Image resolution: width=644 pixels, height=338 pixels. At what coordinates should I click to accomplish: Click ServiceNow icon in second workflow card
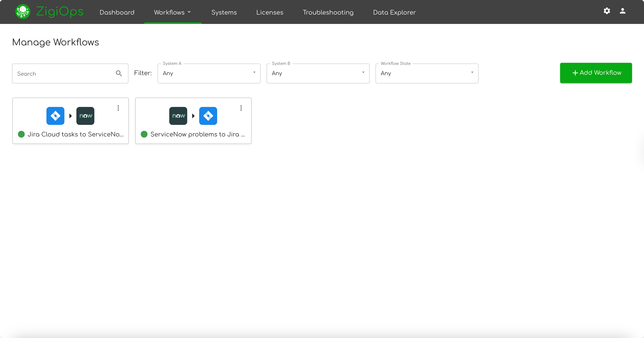click(x=178, y=116)
